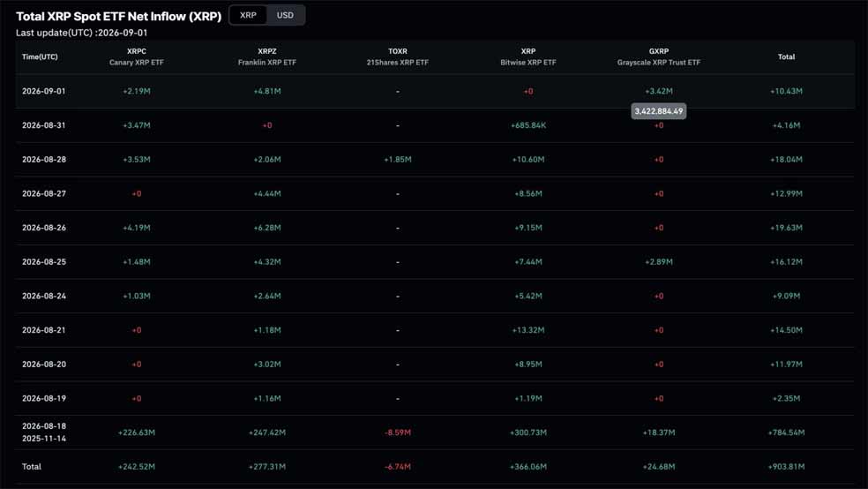The width and height of the screenshot is (868, 489).
Task: Select the 2026-08-25 date cell
Action: (x=44, y=262)
